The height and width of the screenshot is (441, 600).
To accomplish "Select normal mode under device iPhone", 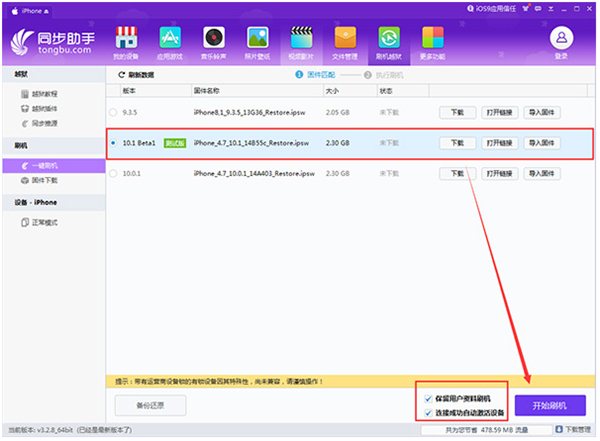I will [x=39, y=222].
